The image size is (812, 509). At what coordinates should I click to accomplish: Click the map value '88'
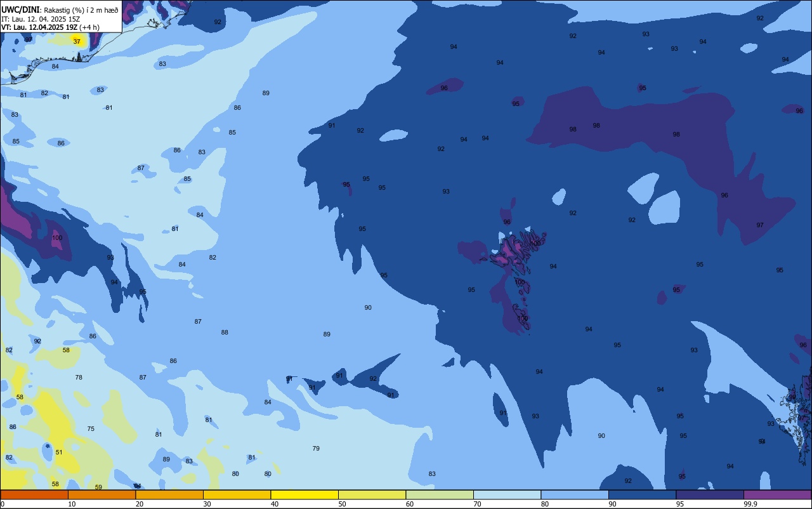pos(225,333)
